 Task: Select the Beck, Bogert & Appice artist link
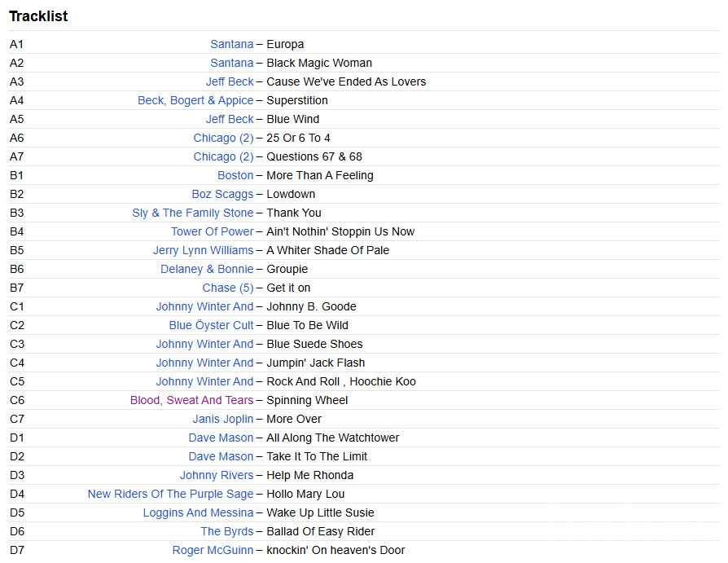pyautogui.click(x=195, y=100)
